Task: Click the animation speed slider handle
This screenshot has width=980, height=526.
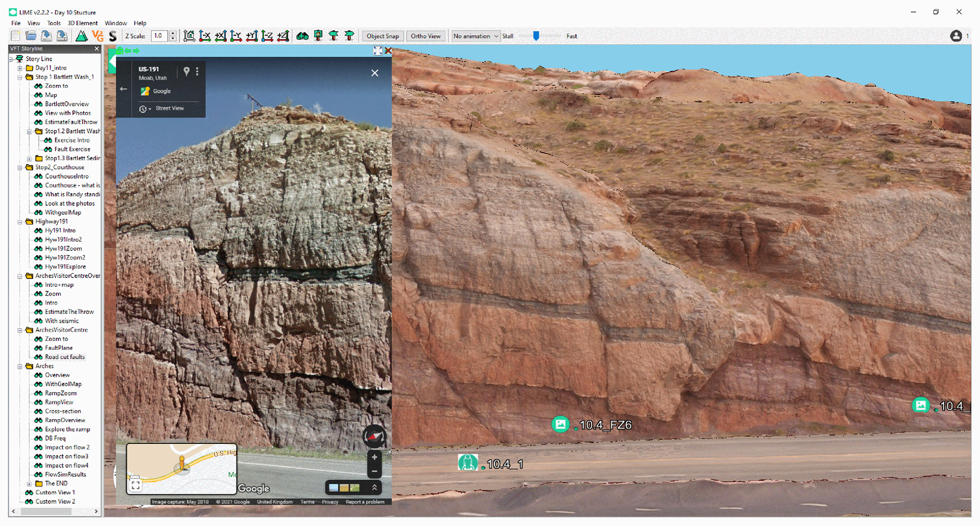Action: (x=536, y=36)
